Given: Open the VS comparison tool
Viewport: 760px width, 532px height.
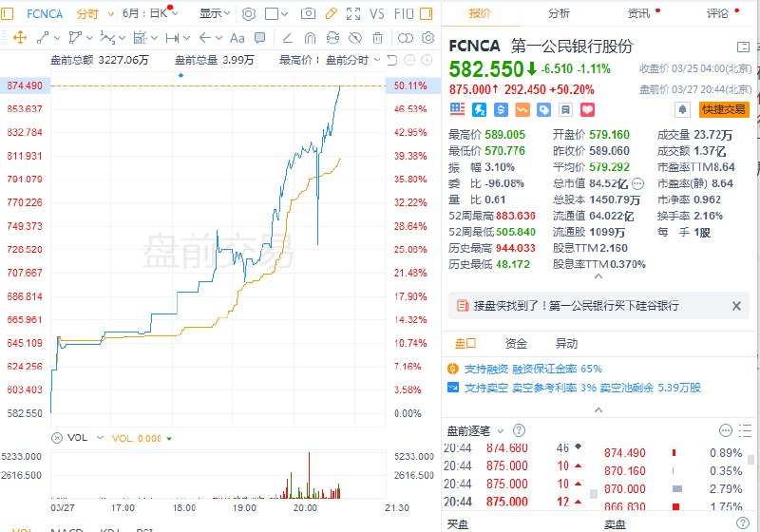Looking at the screenshot, I should click(376, 13).
